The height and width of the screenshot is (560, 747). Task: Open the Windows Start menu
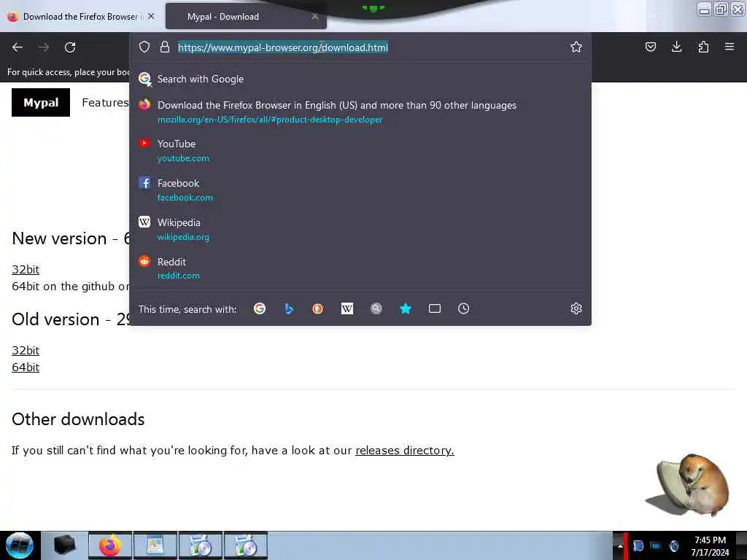(x=19, y=545)
